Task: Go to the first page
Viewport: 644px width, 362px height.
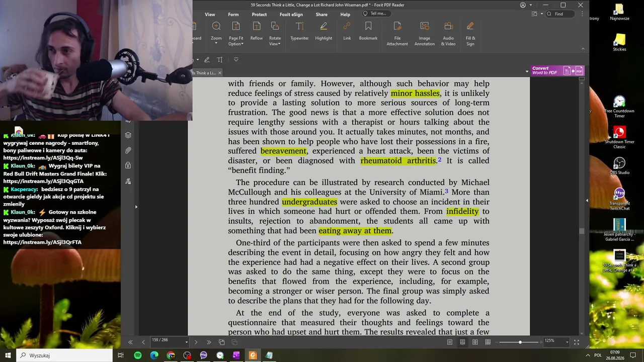Action: click(x=130, y=342)
